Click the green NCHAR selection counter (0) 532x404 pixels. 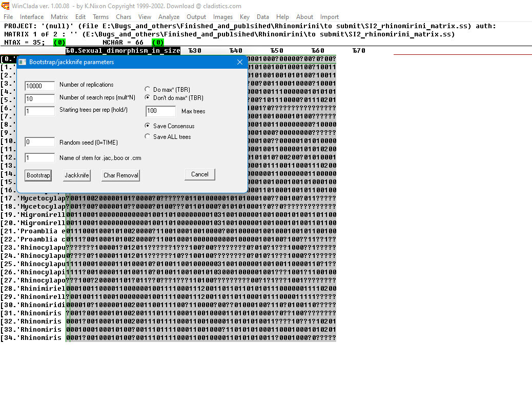pos(158,43)
